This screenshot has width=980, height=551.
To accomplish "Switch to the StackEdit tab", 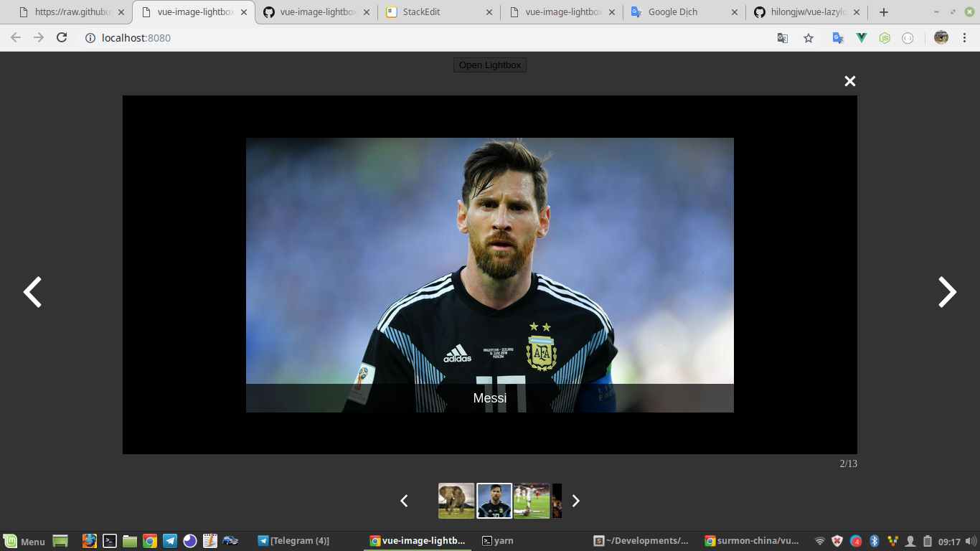I will [440, 12].
